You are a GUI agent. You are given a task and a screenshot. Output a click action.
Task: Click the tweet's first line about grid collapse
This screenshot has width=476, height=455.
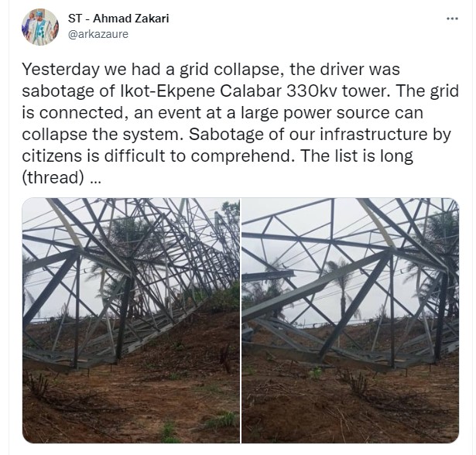[211, 69]
